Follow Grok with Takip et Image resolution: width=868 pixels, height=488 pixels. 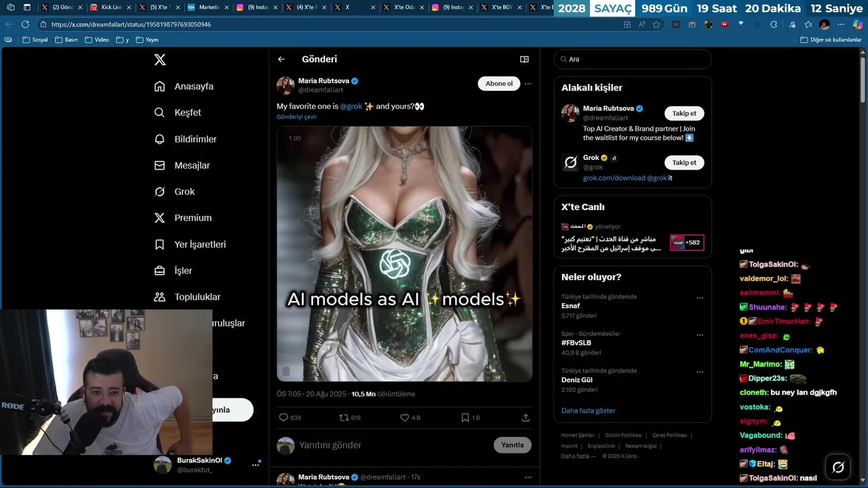684,163
